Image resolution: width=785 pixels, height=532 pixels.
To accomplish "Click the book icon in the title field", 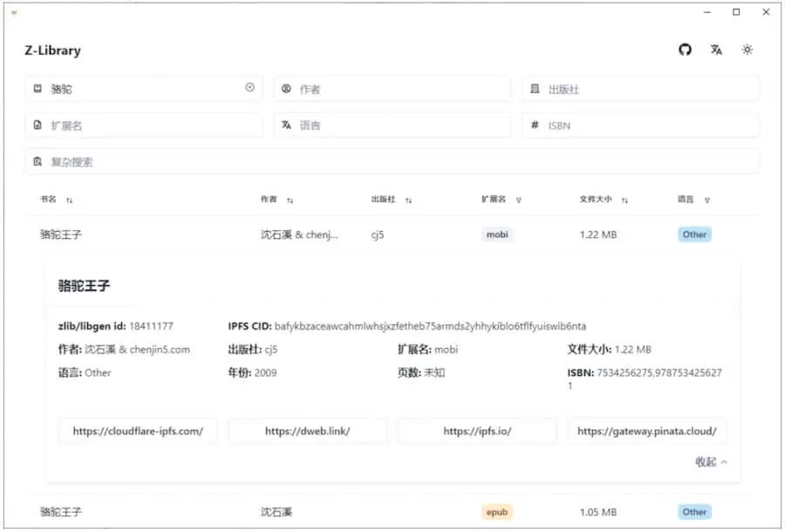I will pos(36,88).
